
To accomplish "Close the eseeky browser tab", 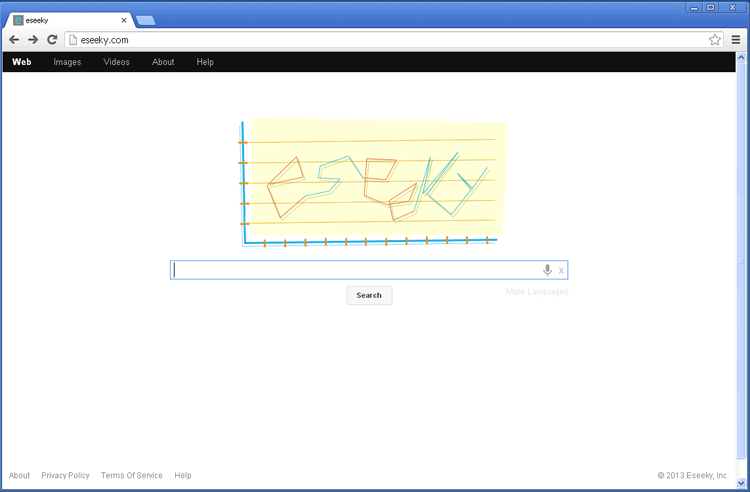I will coord(124,20).
